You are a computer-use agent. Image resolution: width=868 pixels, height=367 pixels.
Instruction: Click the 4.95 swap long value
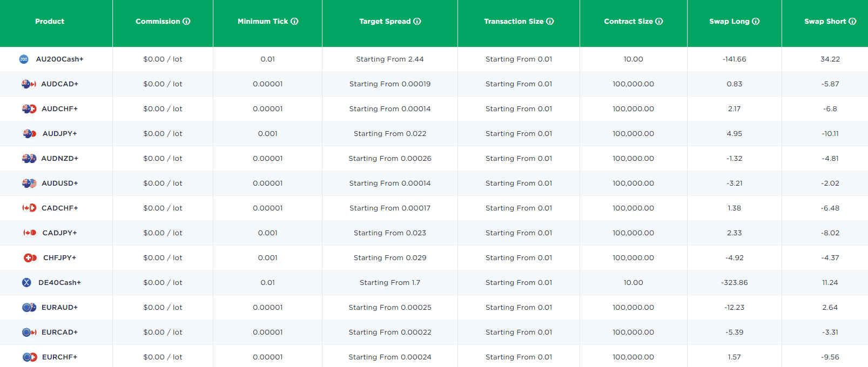[735, 134]
